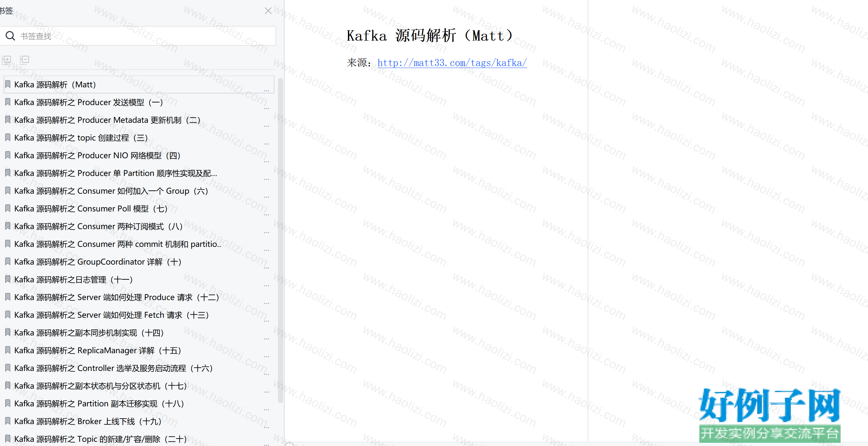Open bookmark Controller 选举及服务启动流程 (十六)
Image resolution: width=868 pixels, height=446 pixels.
(x=113, y=368)
